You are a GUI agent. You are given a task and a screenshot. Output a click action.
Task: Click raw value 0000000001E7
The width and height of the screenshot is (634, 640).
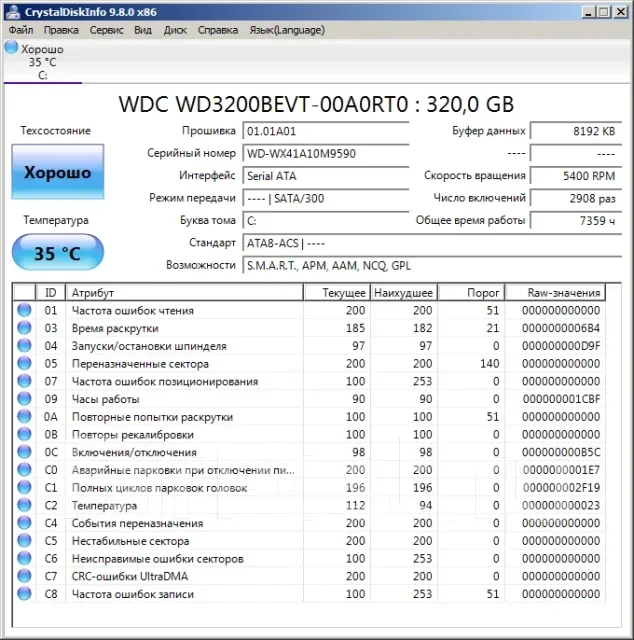[x=561, y=470]
